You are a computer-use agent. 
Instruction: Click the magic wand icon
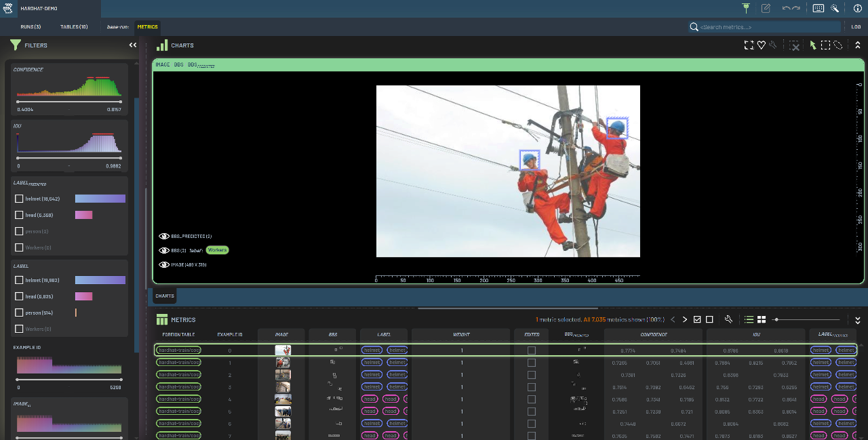(835, 8)
